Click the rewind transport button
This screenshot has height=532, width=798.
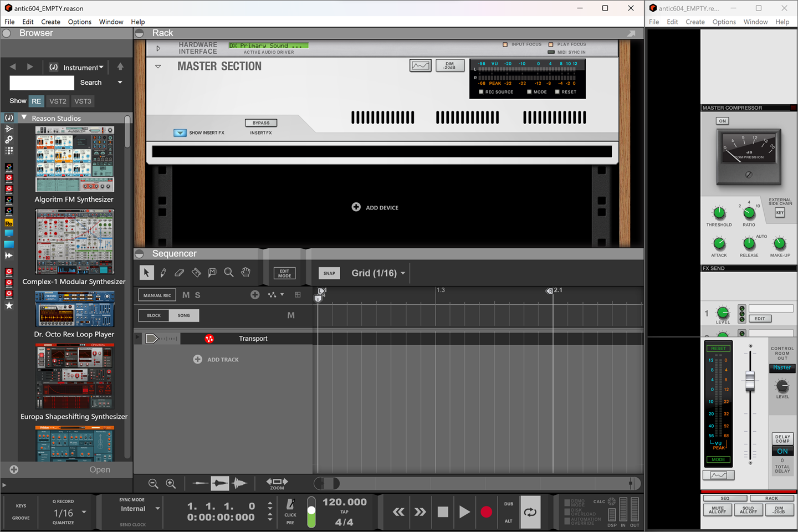[x=398, y=512]
